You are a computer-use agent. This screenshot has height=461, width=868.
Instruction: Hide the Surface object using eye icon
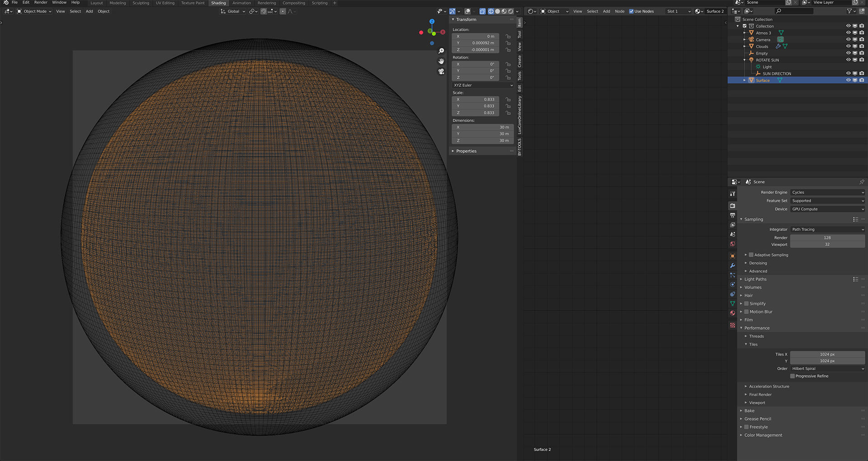tap(848, 80)
